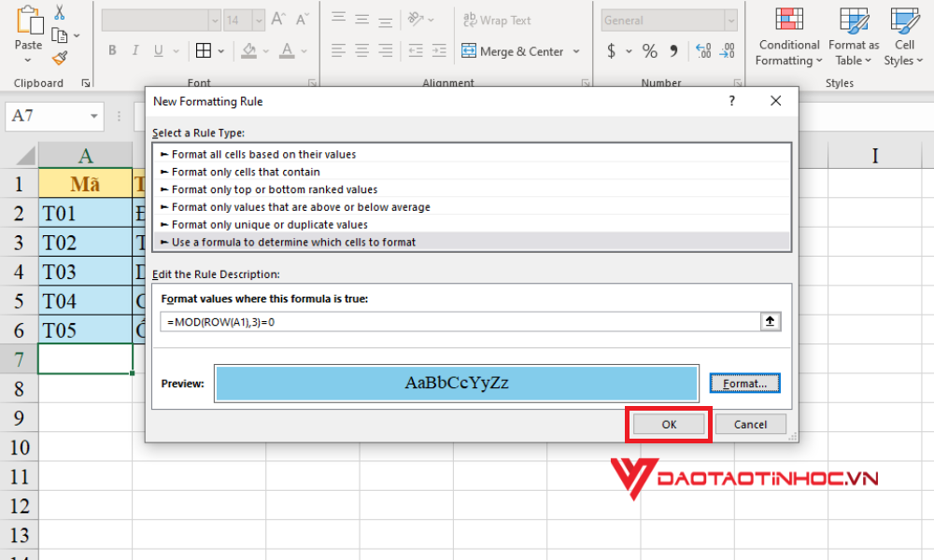Toggle Italic formatting
934x560 pixels.
(135, 50)
